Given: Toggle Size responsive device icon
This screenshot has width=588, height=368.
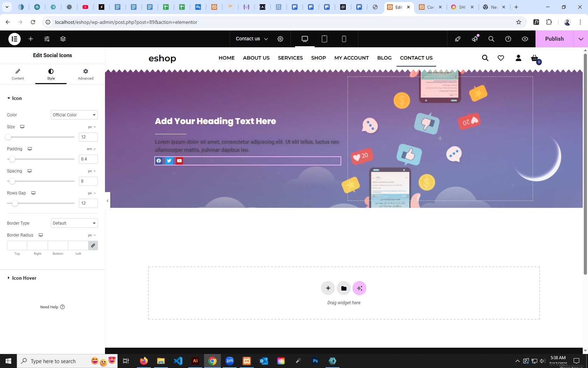Looking at the screenshot, I should coord(22,127).
